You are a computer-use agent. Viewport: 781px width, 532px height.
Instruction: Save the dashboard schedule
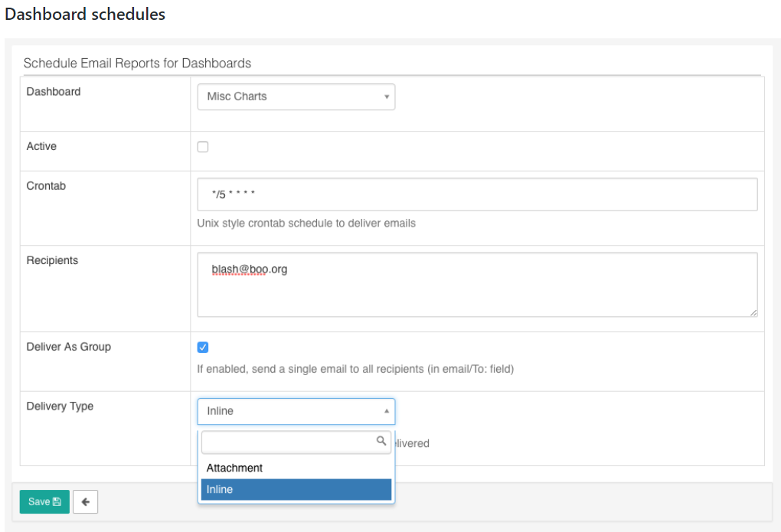[44, 502]
